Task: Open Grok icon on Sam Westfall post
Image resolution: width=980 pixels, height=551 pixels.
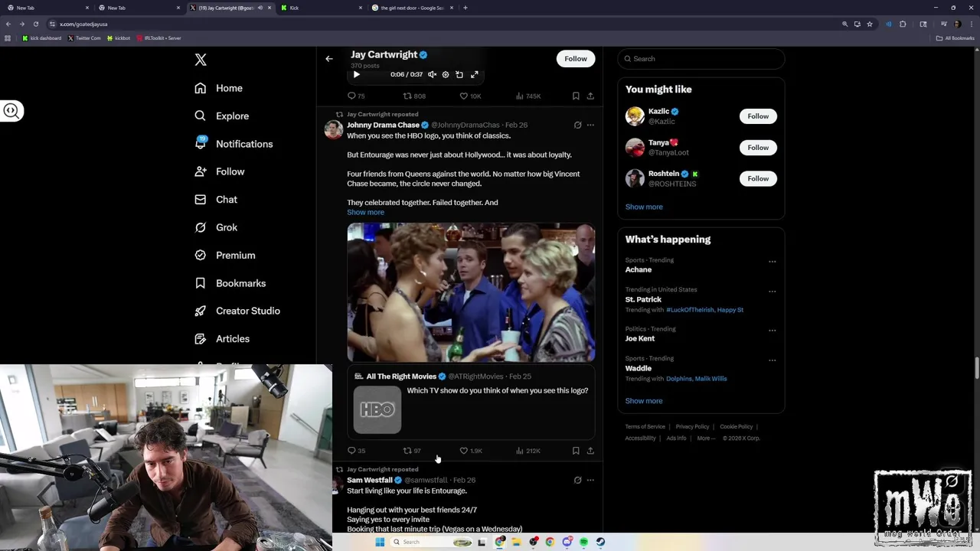Action: [578, 481]
